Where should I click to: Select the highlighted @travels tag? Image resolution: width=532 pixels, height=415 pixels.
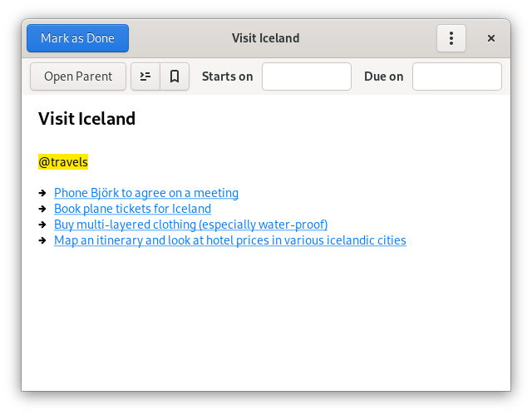click(63, 162)
